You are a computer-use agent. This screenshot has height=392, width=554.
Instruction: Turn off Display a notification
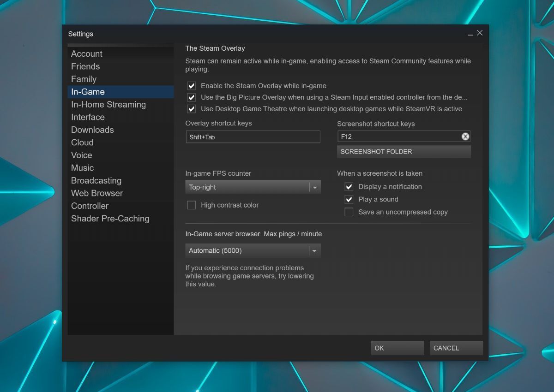(x=349, y=187)
